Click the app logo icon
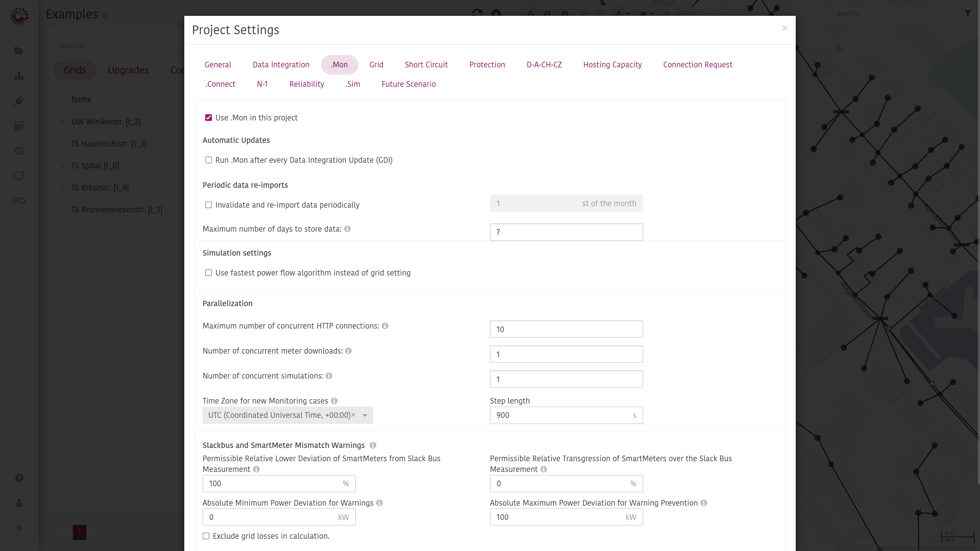This screenshot has width=980, height=551. tap(19, 16)
